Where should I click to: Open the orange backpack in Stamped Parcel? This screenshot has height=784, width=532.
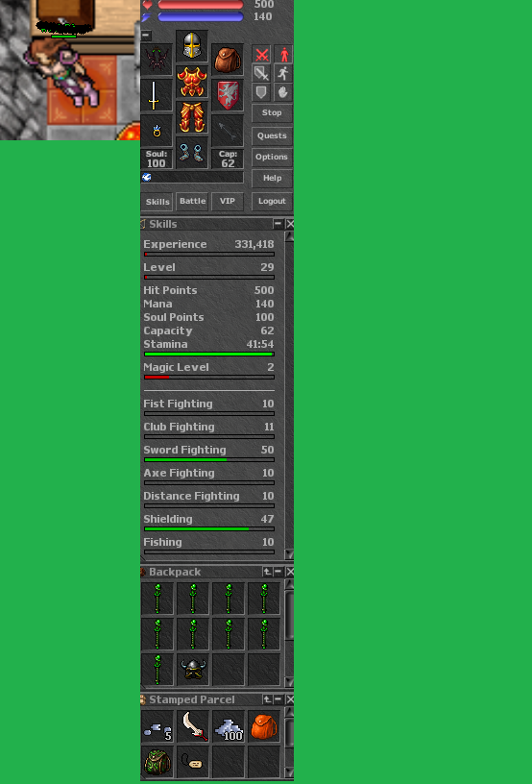pos(264,726)
